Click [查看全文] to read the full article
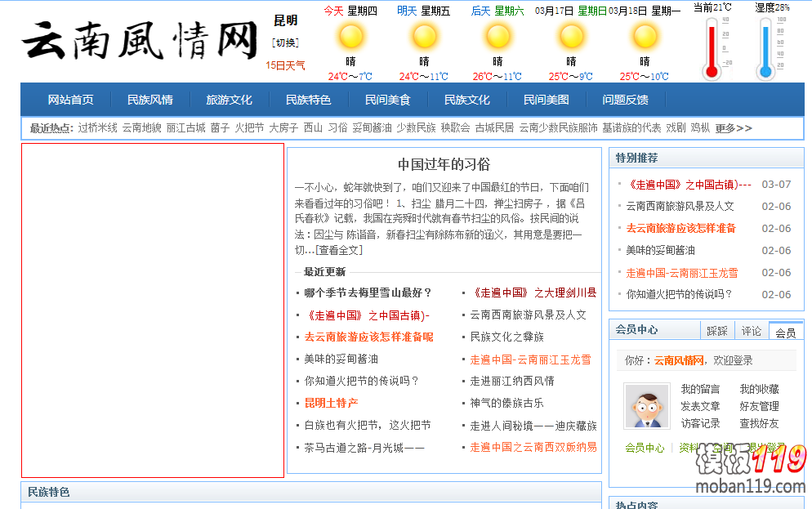Viewport: 812px width, 509px height. tap(339, 250)
